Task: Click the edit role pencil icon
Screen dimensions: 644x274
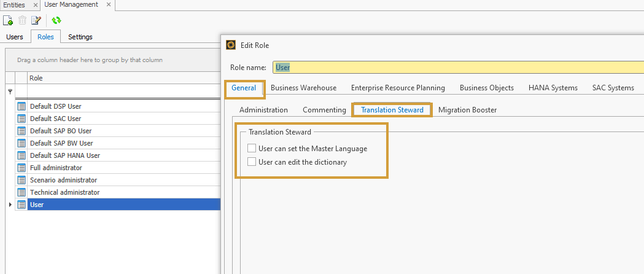Action: tap(36, 20)
